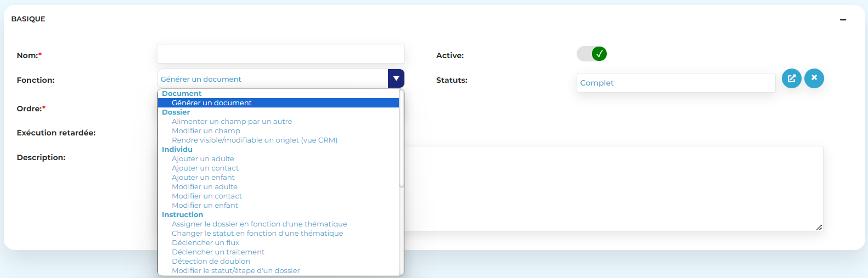868x278 pixels.
Task: Select 'Détection de doublon' option
Action: 211,262
